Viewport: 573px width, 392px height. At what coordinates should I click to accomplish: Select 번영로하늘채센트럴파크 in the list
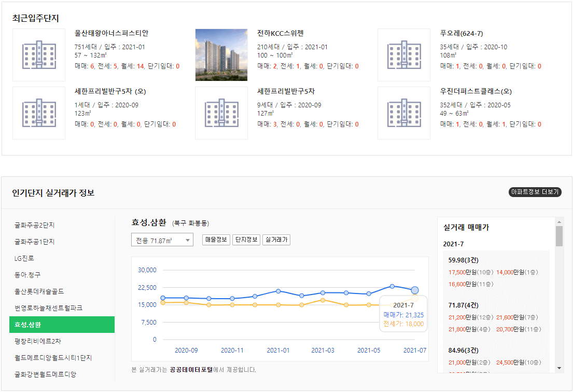click(x=48, y=308)
